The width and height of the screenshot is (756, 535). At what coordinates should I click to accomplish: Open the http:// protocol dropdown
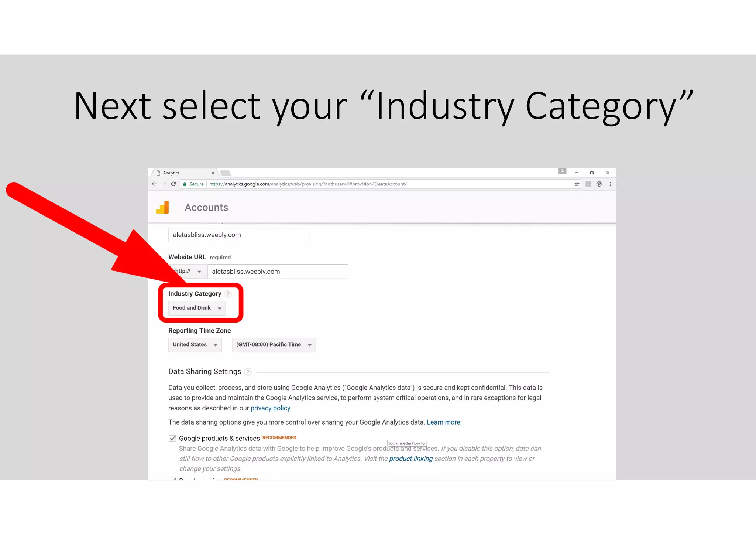coord(188,271)
